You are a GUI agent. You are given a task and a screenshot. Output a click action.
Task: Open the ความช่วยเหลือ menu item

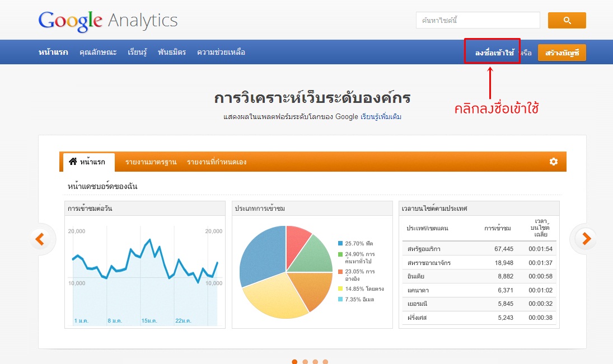(x=221, y=52)
